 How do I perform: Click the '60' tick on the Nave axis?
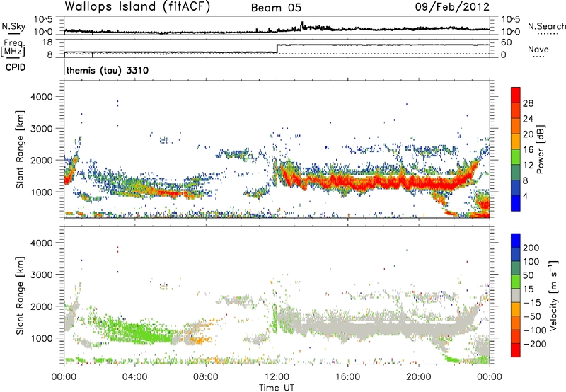(x=506, y=42)
